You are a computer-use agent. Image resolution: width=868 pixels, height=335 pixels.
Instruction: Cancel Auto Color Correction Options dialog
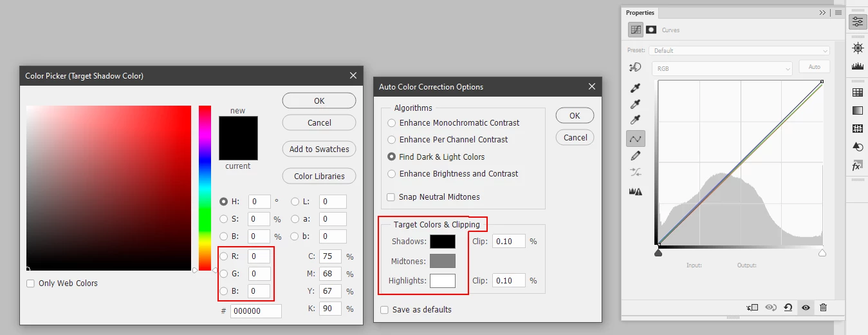click(x=575, y=137)
